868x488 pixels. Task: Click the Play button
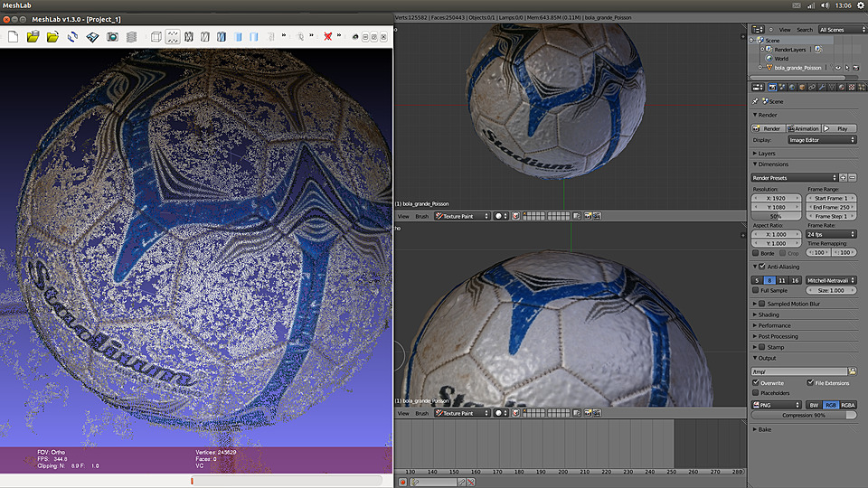(x=840, y=128)
